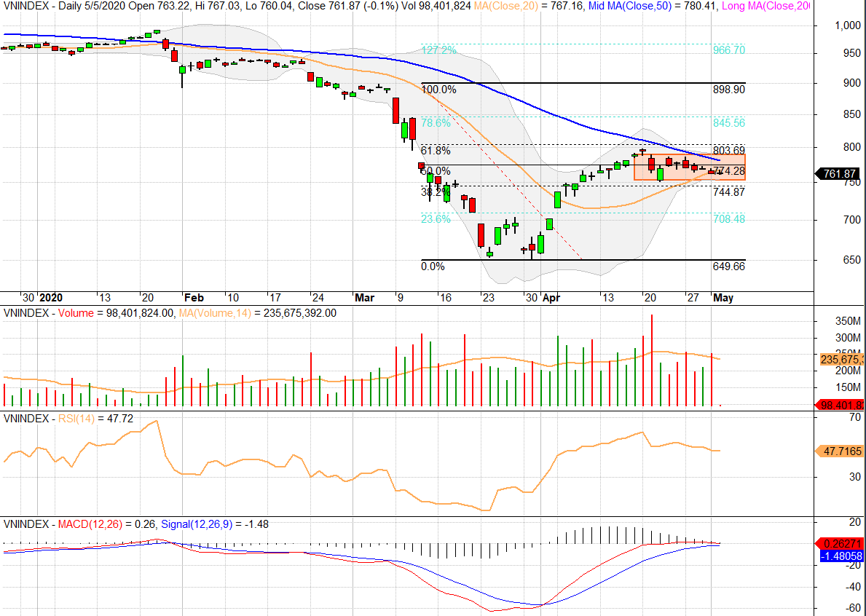The height and width of the screenshot is (616, 866).
Task: Select the orange 235,675 volume MA value tag
Action: point(841,360)
